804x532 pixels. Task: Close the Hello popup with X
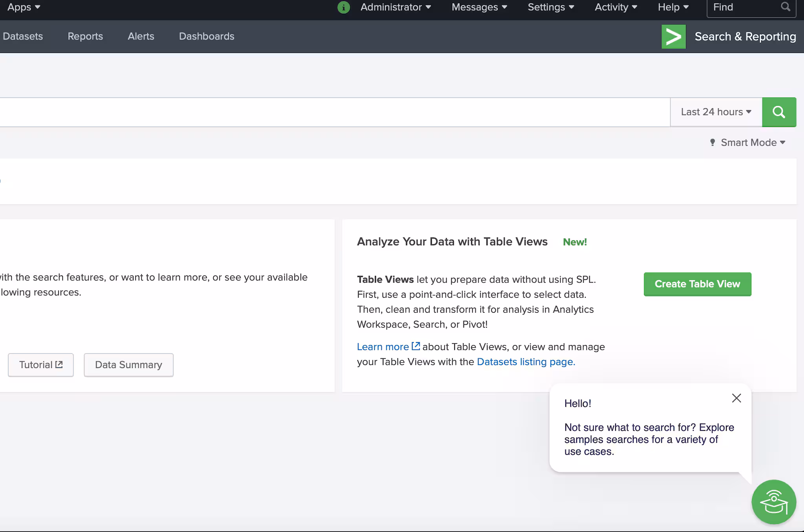[x=736, y=398]
